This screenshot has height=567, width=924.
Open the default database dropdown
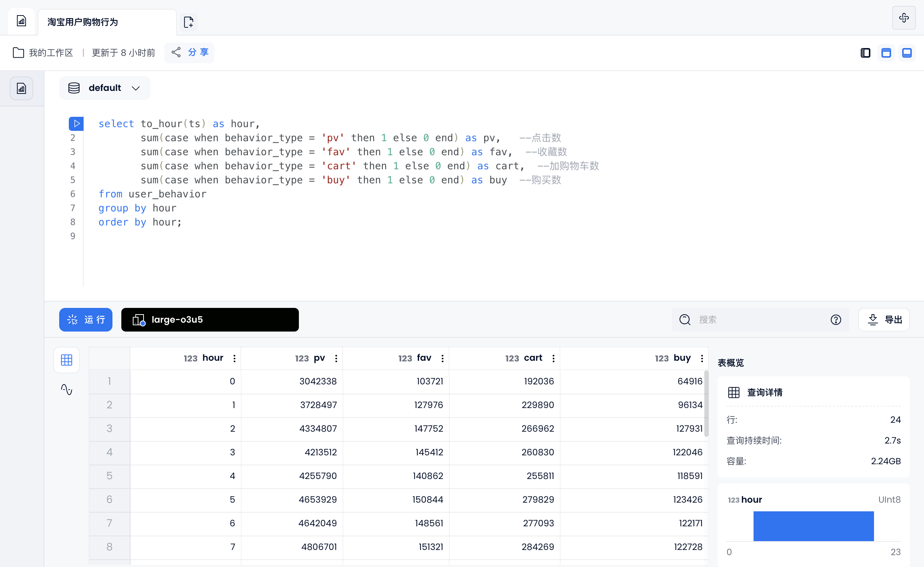pyautogui.click(x=105, y=88)
